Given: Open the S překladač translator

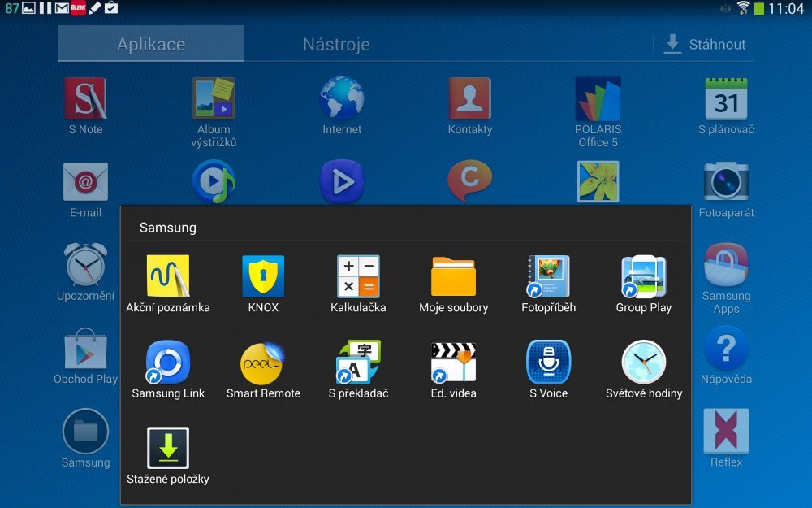Looking at the screenshot, I should (x=358, y=362).
